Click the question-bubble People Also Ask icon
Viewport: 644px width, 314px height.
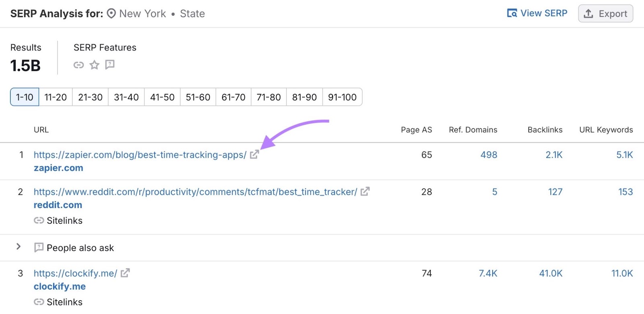[109, 65]
